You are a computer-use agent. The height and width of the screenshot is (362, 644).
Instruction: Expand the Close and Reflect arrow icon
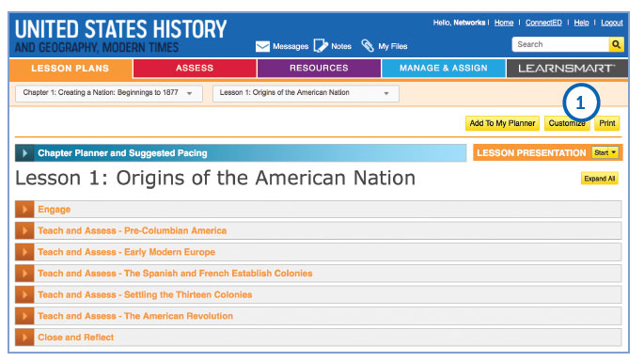coord(24,338)
